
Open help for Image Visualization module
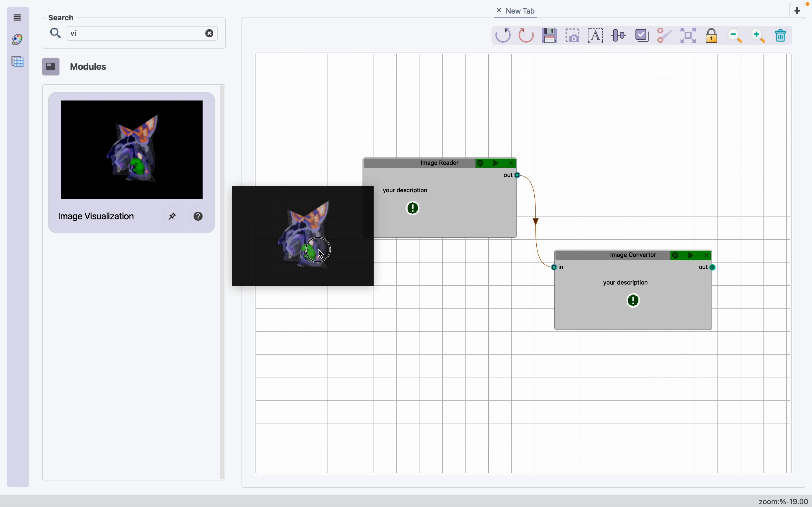[198, 217]
